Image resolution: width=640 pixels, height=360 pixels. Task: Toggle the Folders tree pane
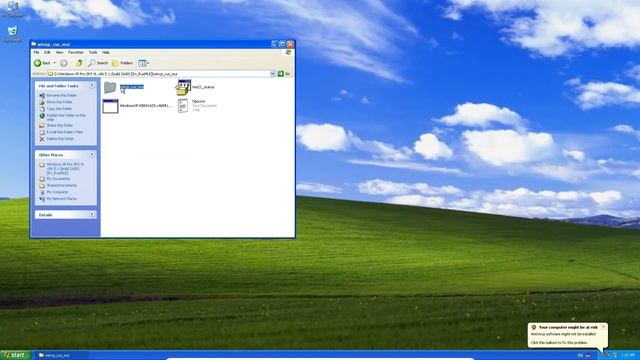click(122, 63)
